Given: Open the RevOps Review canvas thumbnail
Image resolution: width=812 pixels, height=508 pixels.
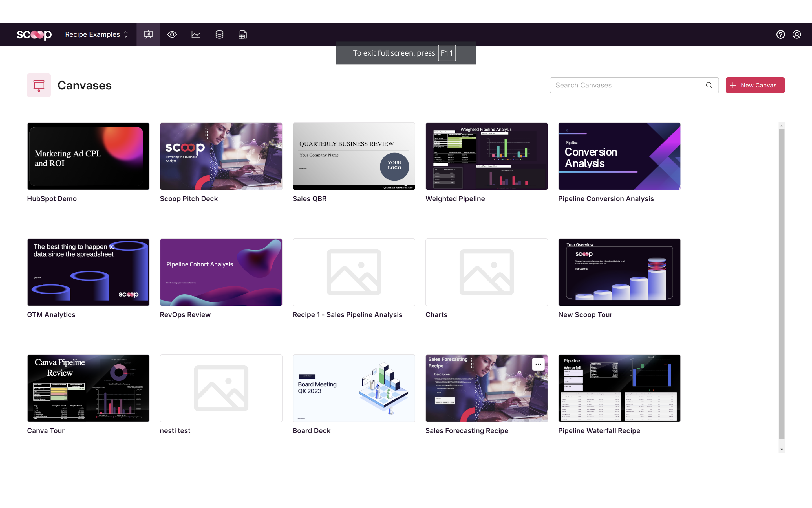Looking at the screenshot, I should click(x=221, y=272).
